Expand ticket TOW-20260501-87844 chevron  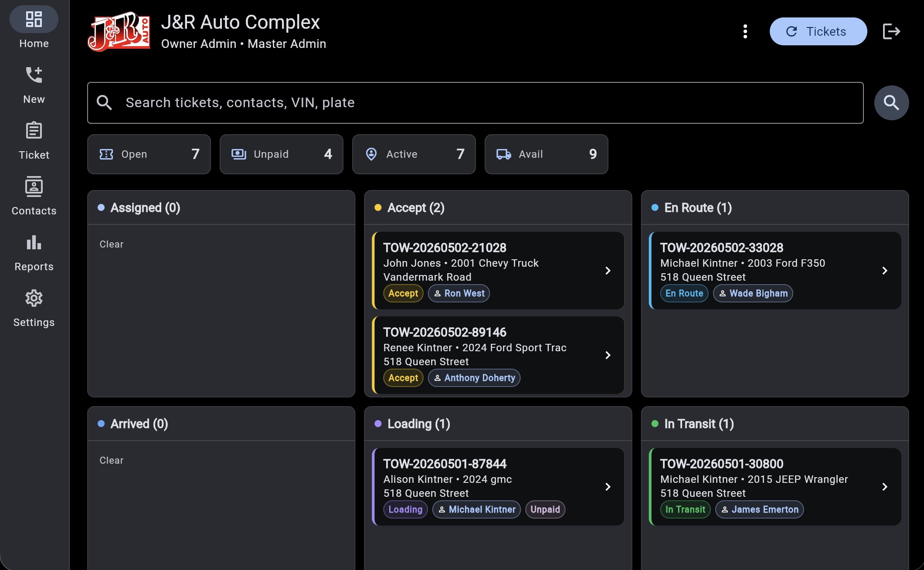608,487
